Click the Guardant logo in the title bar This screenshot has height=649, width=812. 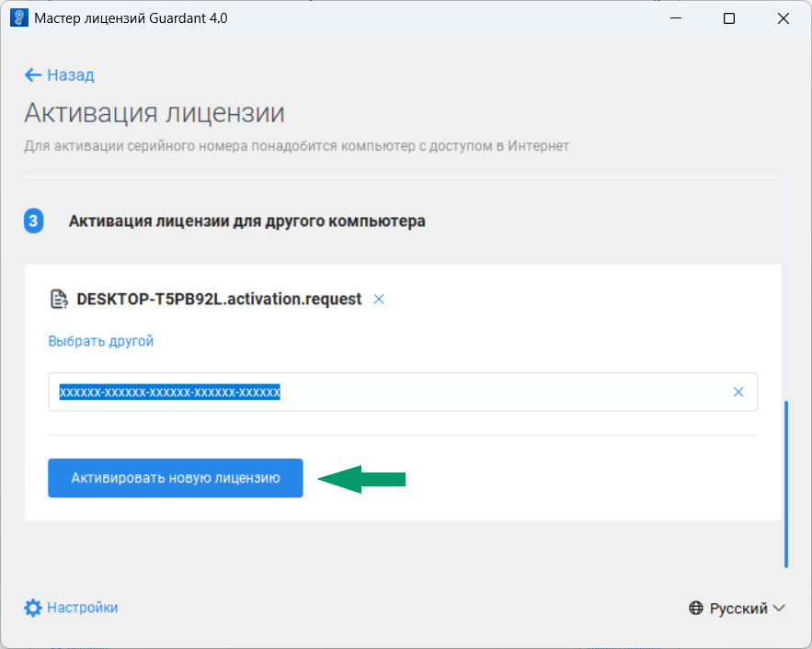tap(18, 17)
